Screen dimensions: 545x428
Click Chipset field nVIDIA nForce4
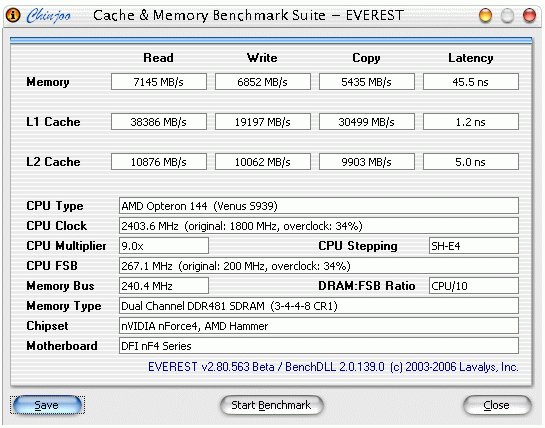(319, 326)
